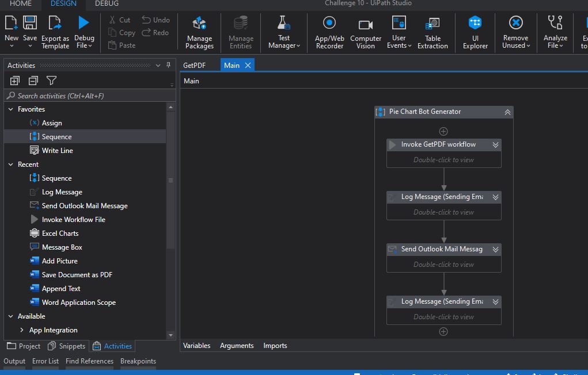588x375 pixels.
Task: Open the Variables panel
Action: tap(196, 346)
